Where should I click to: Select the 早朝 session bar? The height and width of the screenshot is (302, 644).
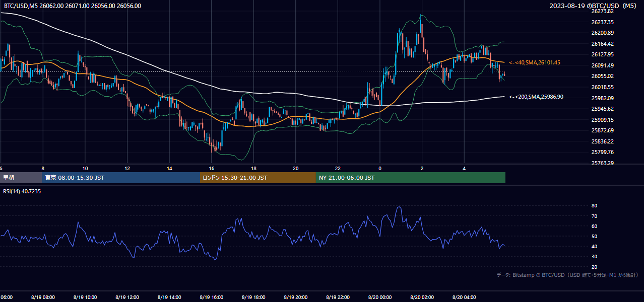pyautogui.click(x=21, y=178)
